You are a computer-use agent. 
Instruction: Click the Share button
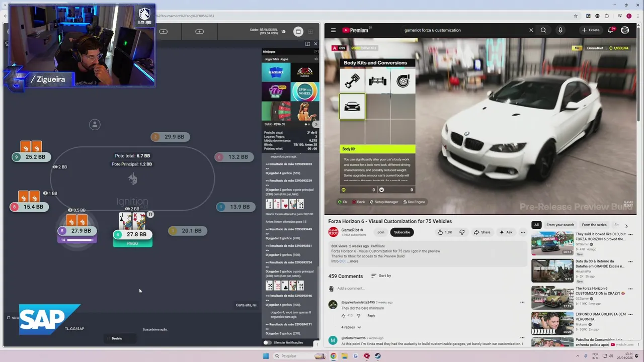pyautogui.click(x=482, y=232)
